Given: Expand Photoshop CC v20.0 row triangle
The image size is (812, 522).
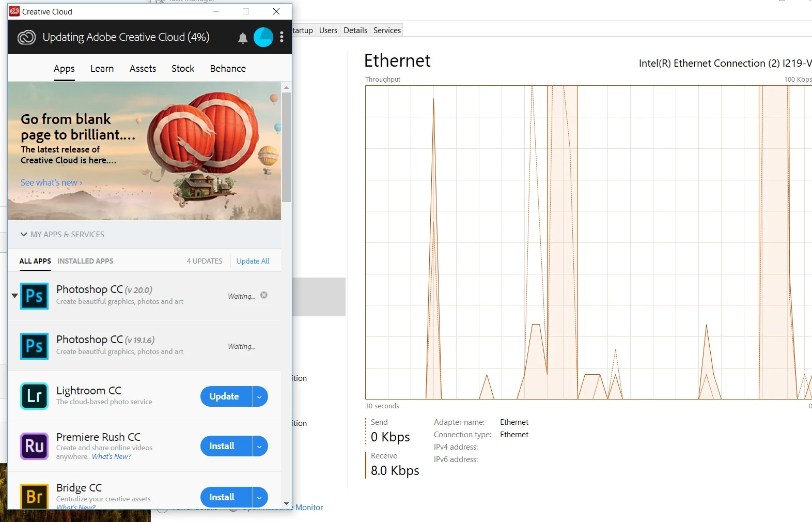Looking at the screenshot, I should (14, 296).
